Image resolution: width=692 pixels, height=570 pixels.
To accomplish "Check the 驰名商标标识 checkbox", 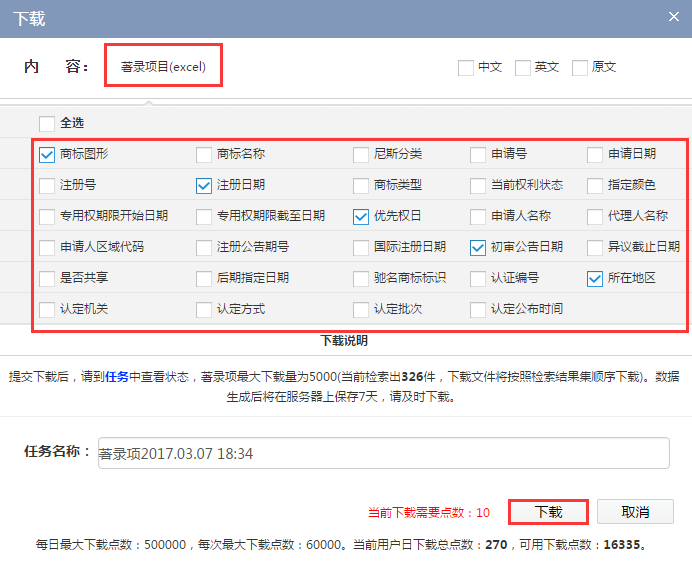I will click(361, 278).
